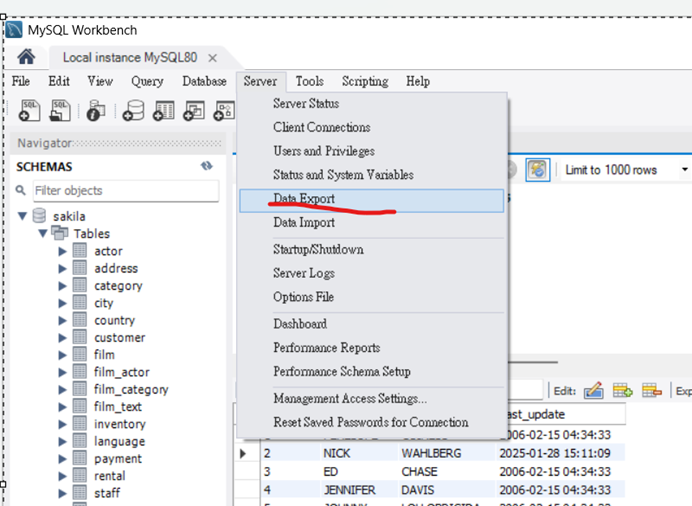Expand the actor table node
692x506 pixels.
click(63, 251)
